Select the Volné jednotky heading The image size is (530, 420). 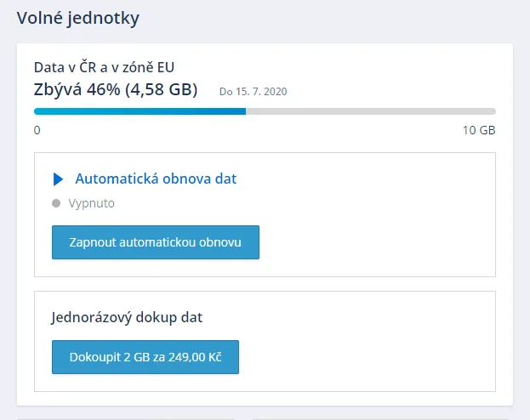click(78, 18)
